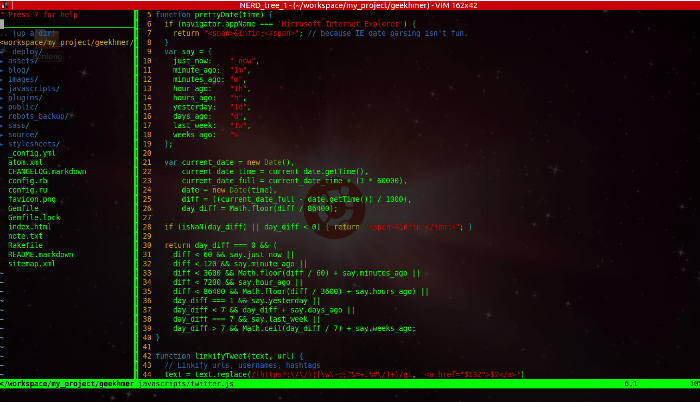Open sitemap.xml file

tap(31, 264)
